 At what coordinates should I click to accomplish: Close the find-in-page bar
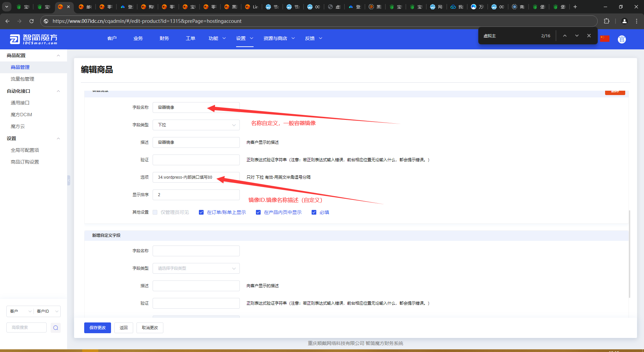(589, 36)
